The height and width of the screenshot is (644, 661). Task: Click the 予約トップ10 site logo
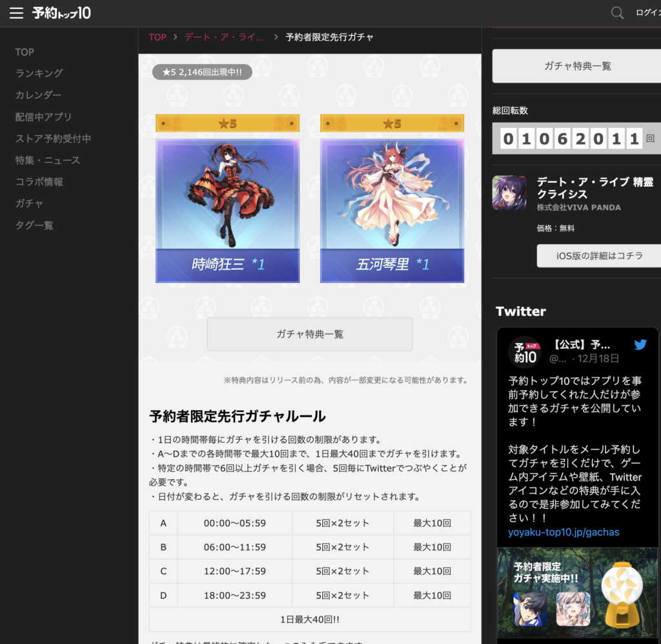point(61,13)
